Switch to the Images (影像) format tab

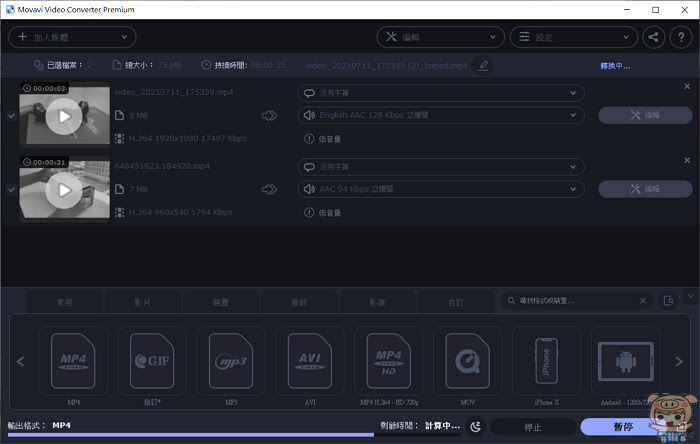pyautogui.click(x=377, y=303)
